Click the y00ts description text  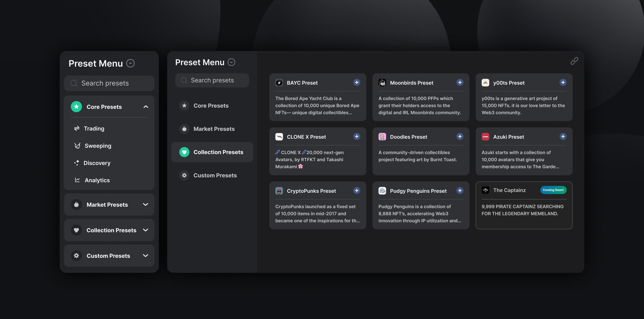pyautogui.click(x=523, y=105)
